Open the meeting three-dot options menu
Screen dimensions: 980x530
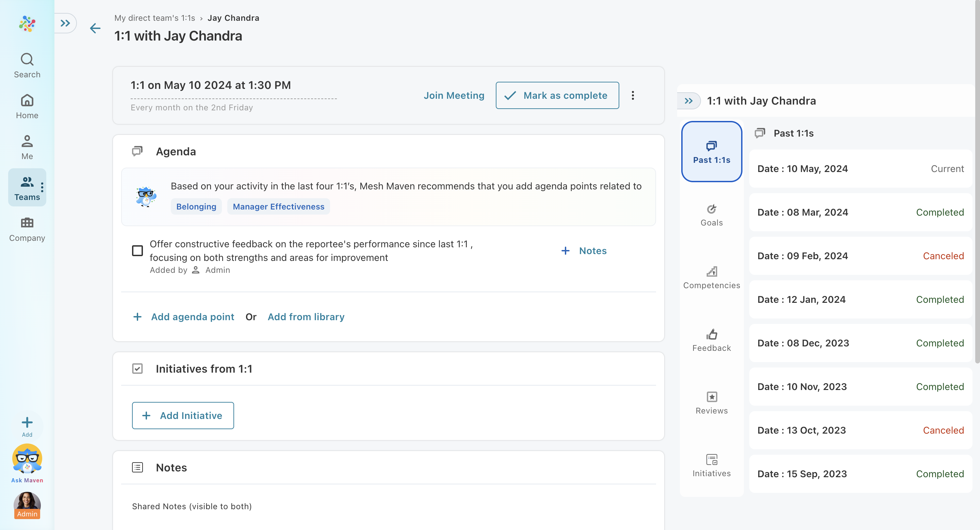(x=633, y=95)
